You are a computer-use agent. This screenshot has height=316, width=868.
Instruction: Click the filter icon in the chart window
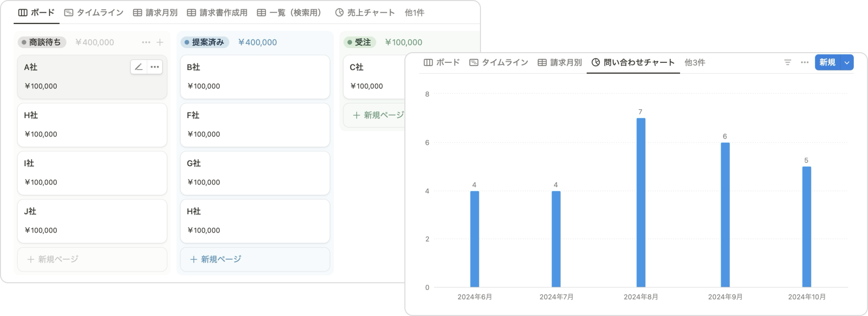(788, 62)
